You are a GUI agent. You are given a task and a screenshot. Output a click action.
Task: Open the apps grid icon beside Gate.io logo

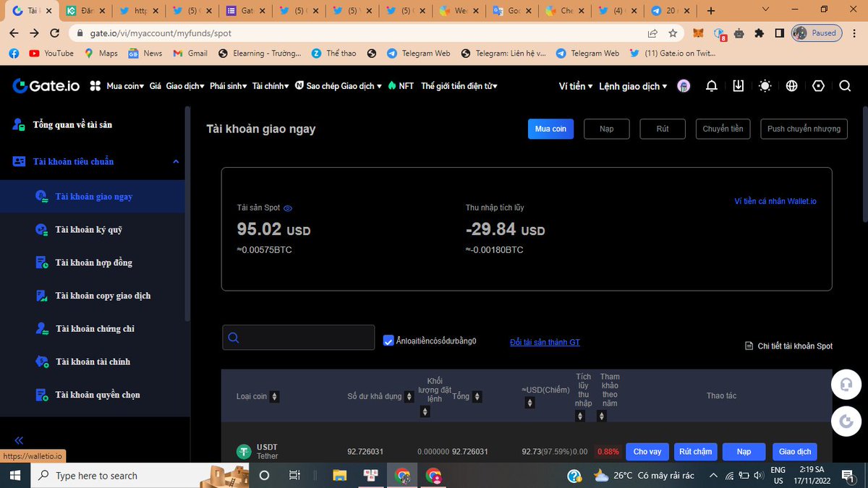point(95,86)
